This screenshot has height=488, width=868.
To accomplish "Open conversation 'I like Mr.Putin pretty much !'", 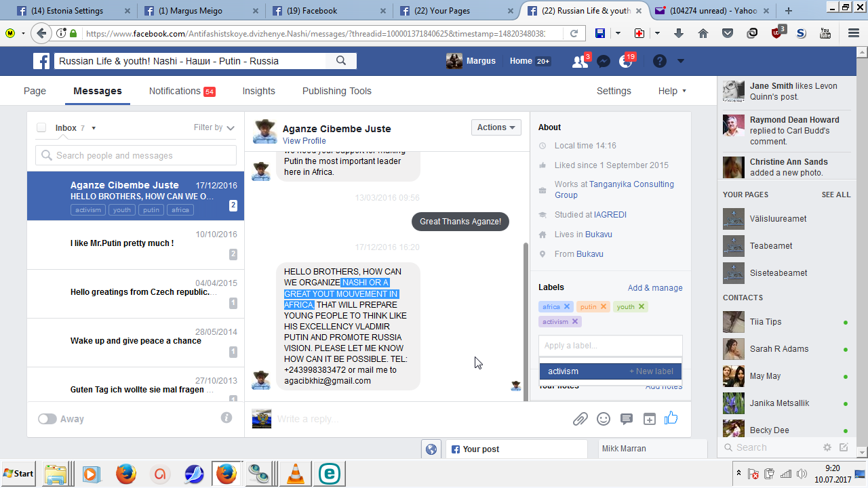I will click(x=136, y=244).
